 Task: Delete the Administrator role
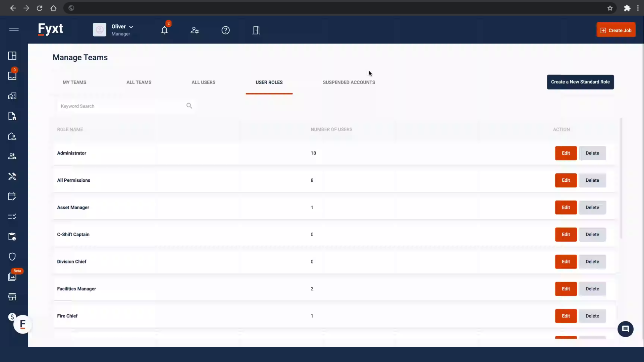(x=592, y=153)
